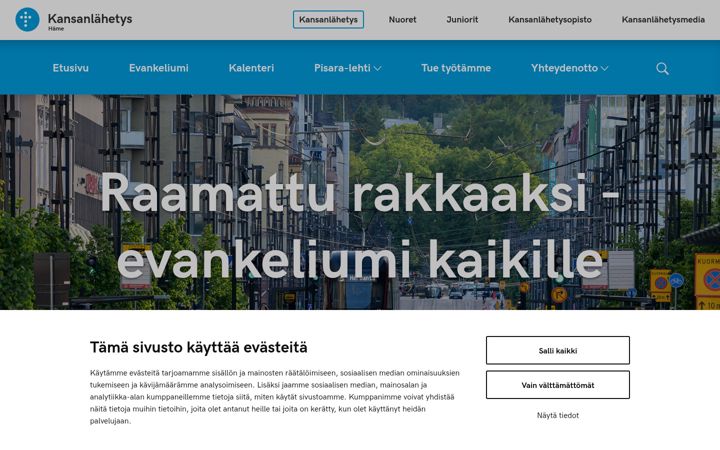Open the Kalenteri page
720x450 pixels.
251,68
